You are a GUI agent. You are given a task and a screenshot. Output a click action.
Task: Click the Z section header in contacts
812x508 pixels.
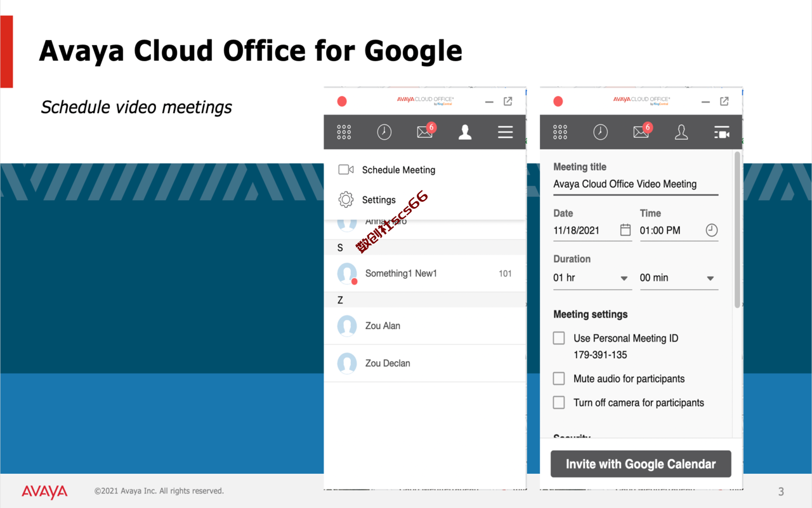(425, 300)
